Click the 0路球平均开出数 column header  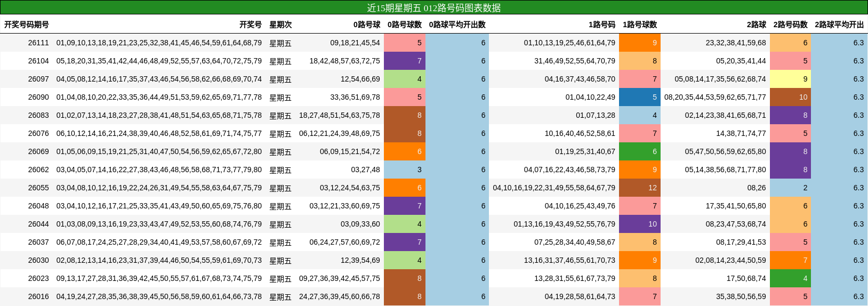click(457, 25)
